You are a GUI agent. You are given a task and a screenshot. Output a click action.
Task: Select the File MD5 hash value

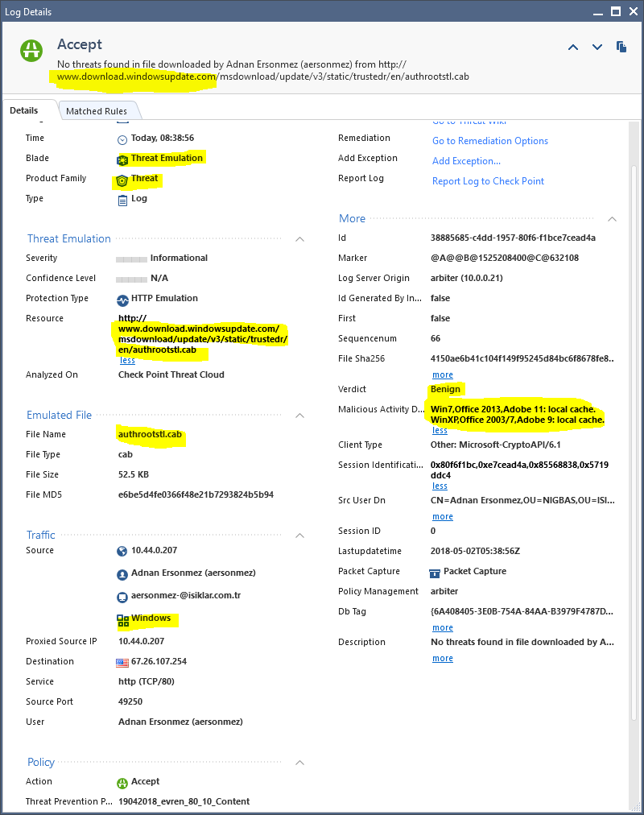point(196,494)
